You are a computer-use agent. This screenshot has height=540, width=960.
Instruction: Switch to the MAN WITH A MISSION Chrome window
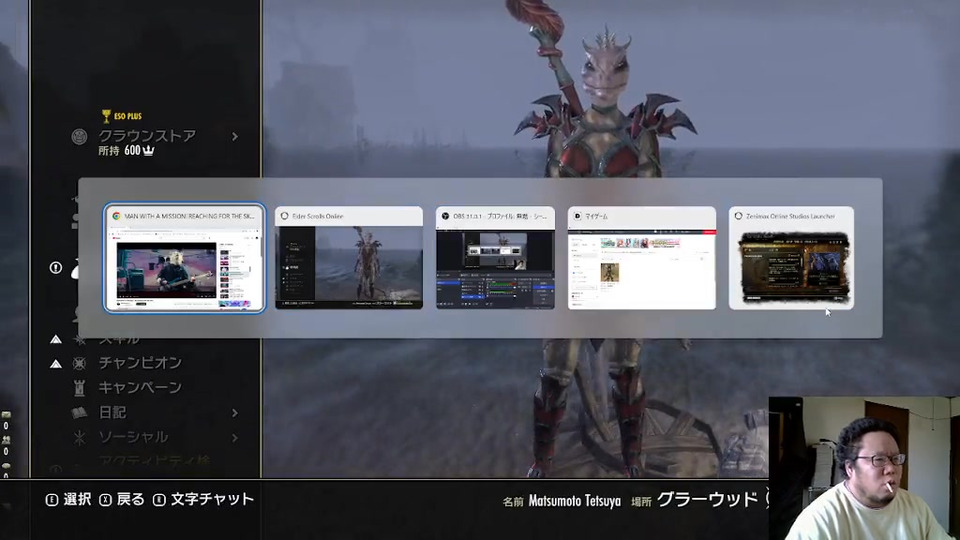184,258
